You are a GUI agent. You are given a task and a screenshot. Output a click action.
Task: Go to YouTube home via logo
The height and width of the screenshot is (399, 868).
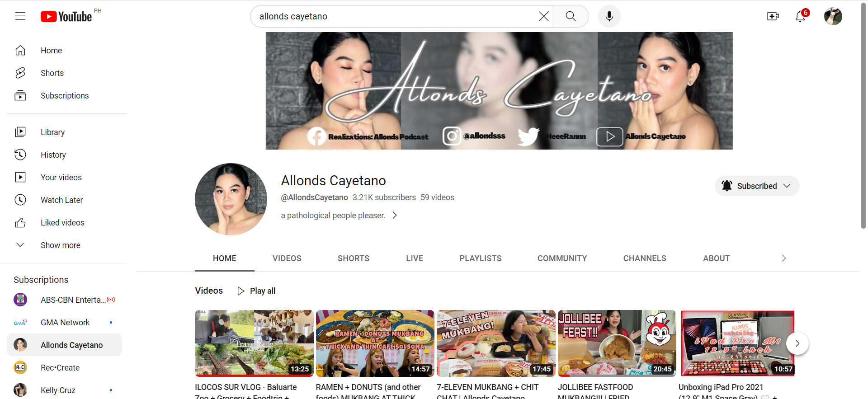click(x=66, y=16)
